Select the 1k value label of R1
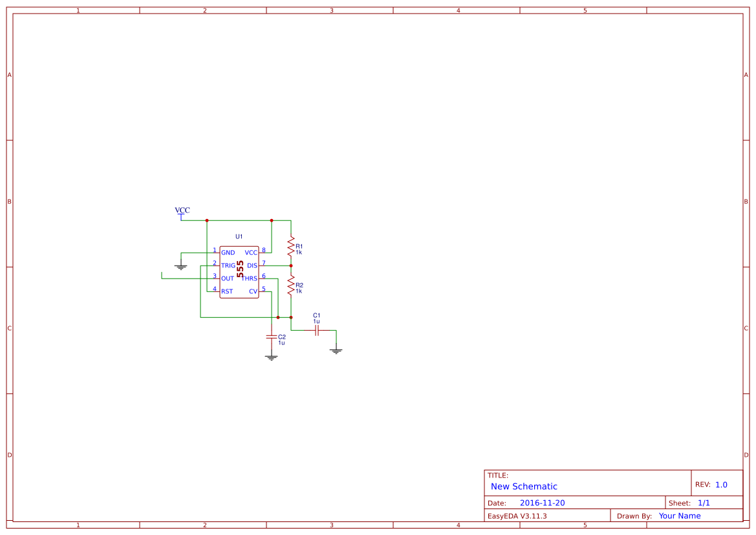This screenshot has width=756, height=535. pos(298,251)
